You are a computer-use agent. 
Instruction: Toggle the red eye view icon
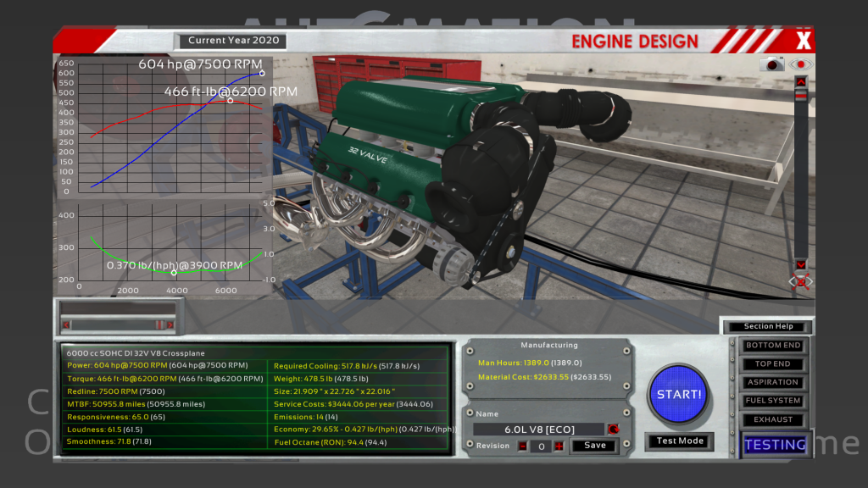coord(800,64)
